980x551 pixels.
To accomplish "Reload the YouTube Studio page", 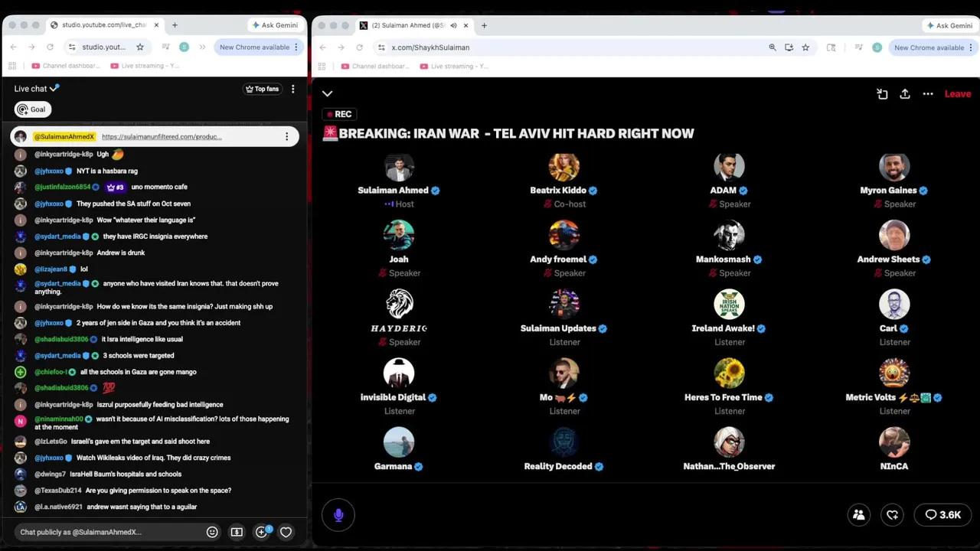I will [x=50, y=47].
